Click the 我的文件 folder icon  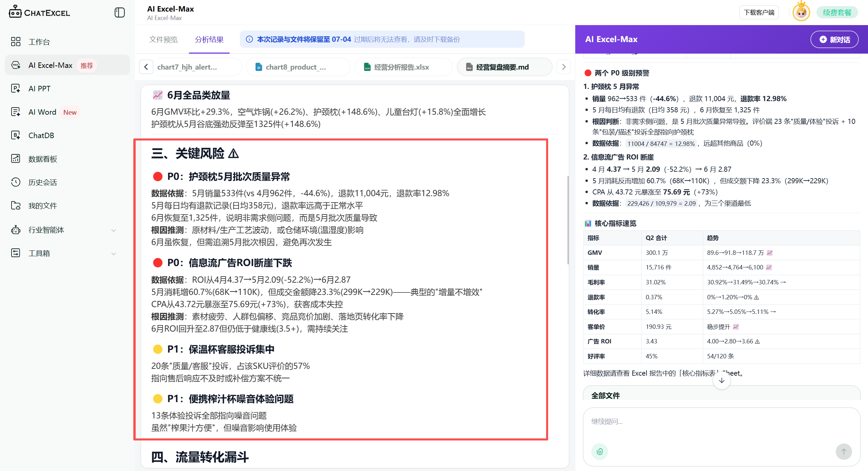(16, 206)
